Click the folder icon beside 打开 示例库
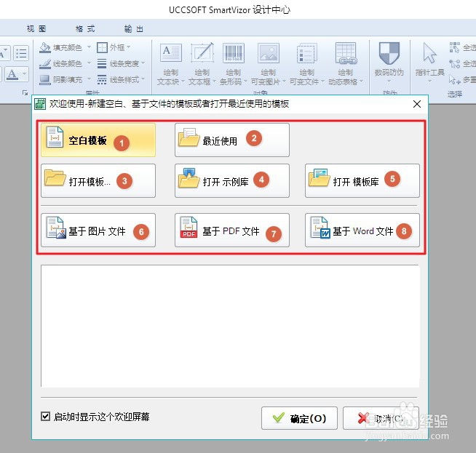The height and width of the screenshot is (453, 476). pyautogui.click(x=189, y=178)
